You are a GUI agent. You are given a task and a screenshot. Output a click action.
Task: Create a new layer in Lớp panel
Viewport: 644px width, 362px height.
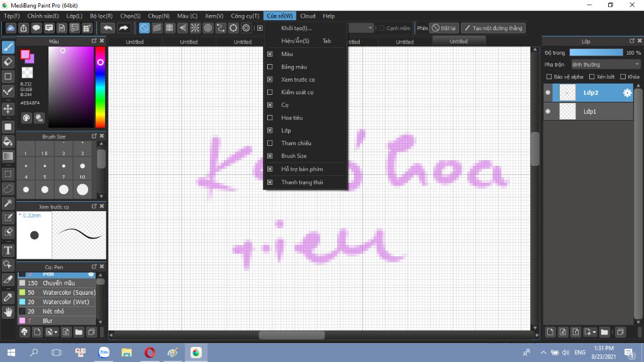pos(550,332)
